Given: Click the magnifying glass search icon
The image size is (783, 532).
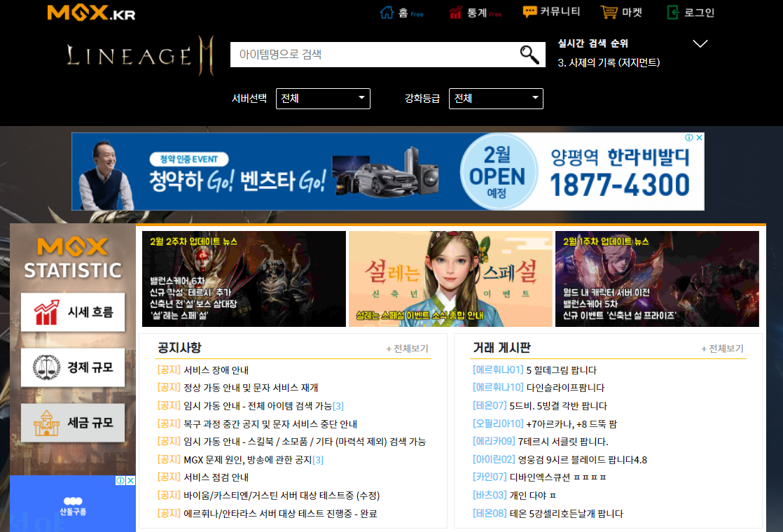Looking at the screenshot, I should (529, 55).
